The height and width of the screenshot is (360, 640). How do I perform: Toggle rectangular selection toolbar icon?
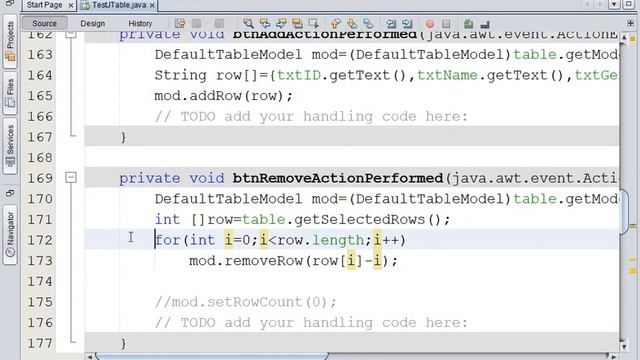click(313, 23)
